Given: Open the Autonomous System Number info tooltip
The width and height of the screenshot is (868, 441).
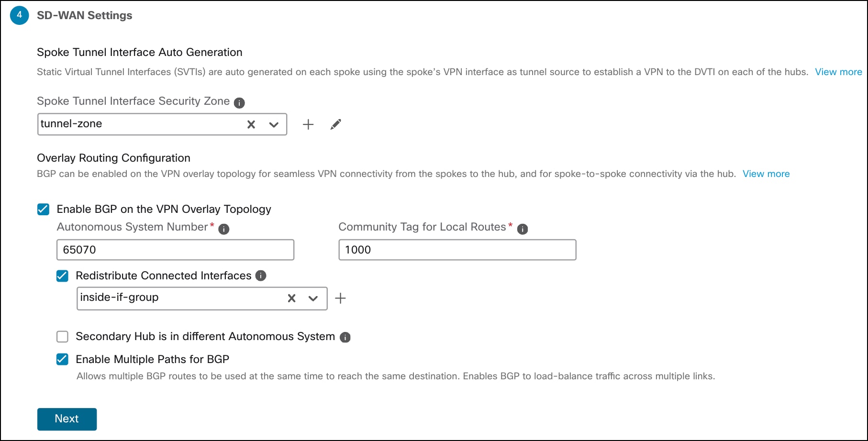Looking at the screenshot, I should click(x=223, y=229).
